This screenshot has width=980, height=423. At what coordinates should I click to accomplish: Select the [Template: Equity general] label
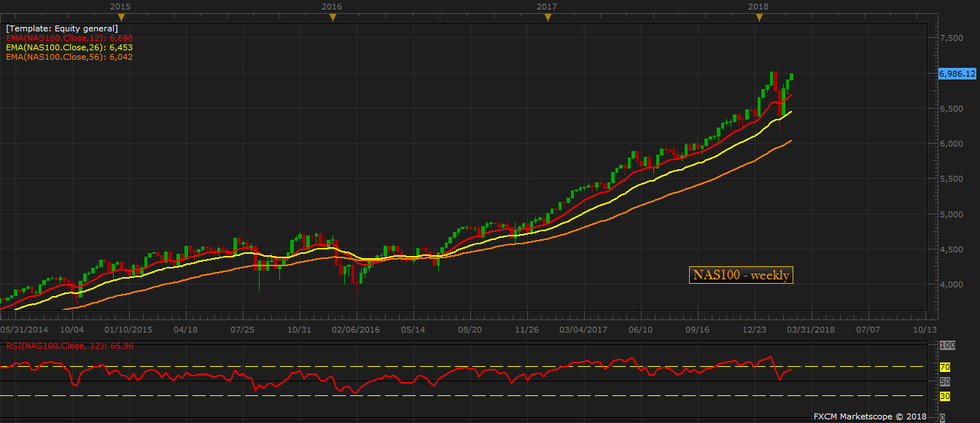(61, 28)
